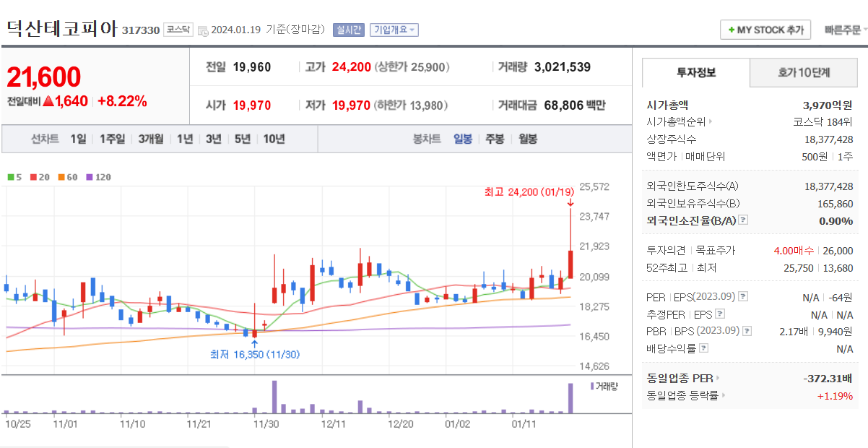Switch to the 투자정보 tab

[696, 72]
